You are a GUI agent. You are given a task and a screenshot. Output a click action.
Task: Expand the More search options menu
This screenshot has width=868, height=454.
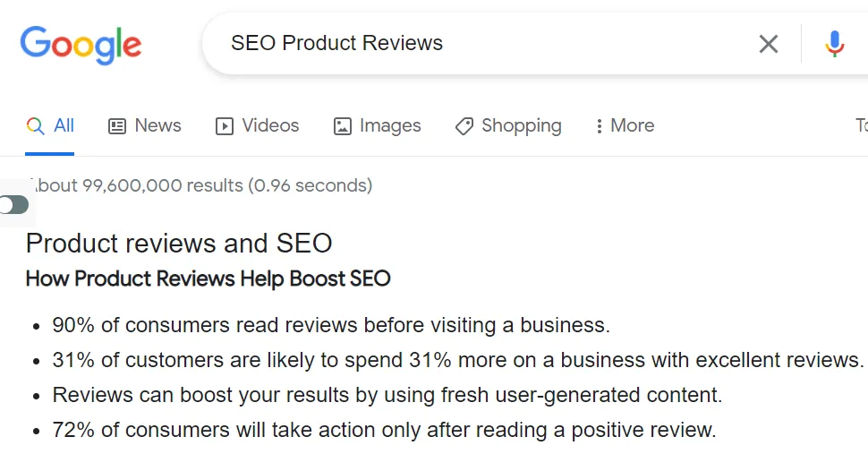(625, 126)
